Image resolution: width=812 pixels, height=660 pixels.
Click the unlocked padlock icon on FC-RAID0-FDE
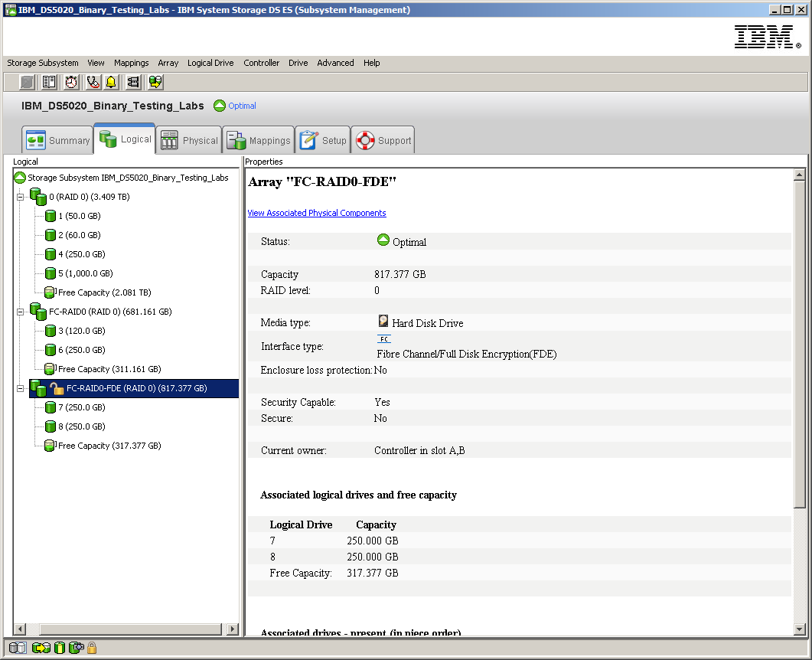[57, 388]
